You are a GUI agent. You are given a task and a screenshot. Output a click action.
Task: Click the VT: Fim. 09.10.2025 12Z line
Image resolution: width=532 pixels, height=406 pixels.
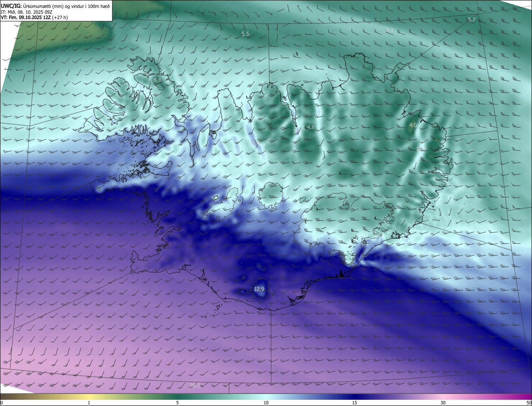34,17
